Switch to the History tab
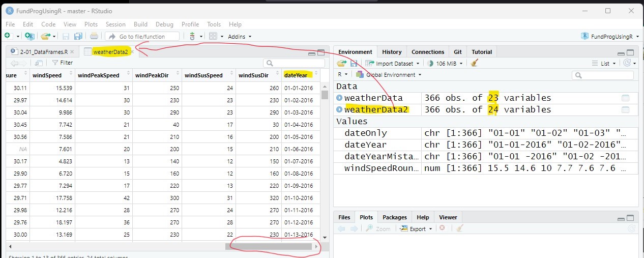 (x=392, y=52)
